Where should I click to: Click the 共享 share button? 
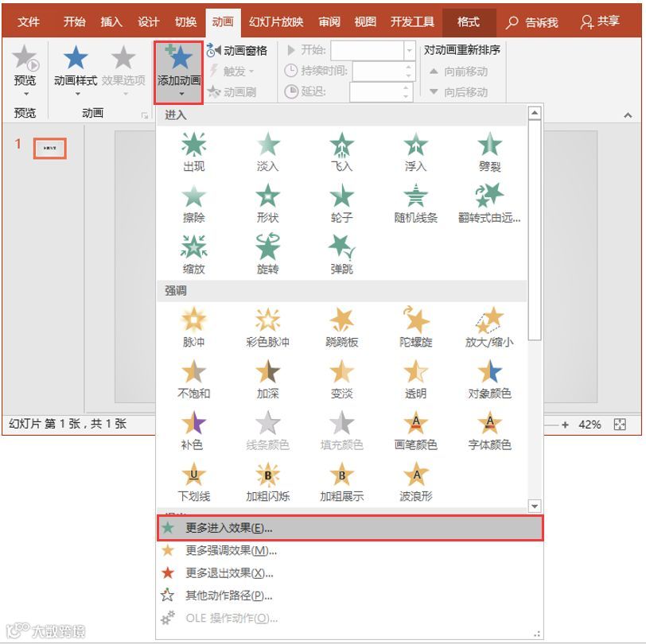coord(601,21)
